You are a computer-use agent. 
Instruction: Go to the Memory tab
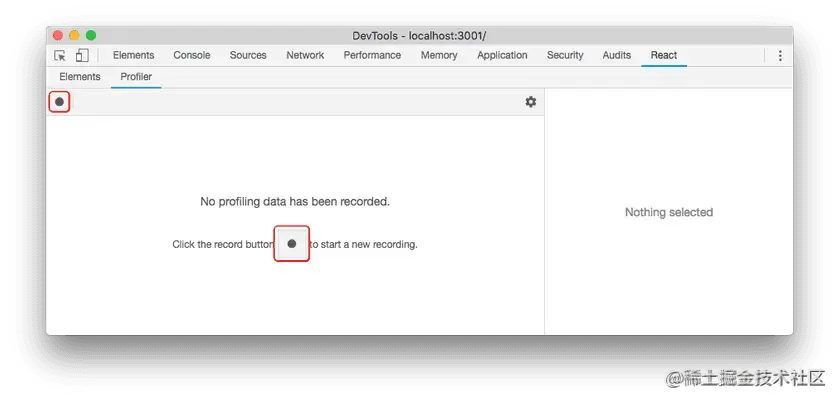tap(439, 55)
